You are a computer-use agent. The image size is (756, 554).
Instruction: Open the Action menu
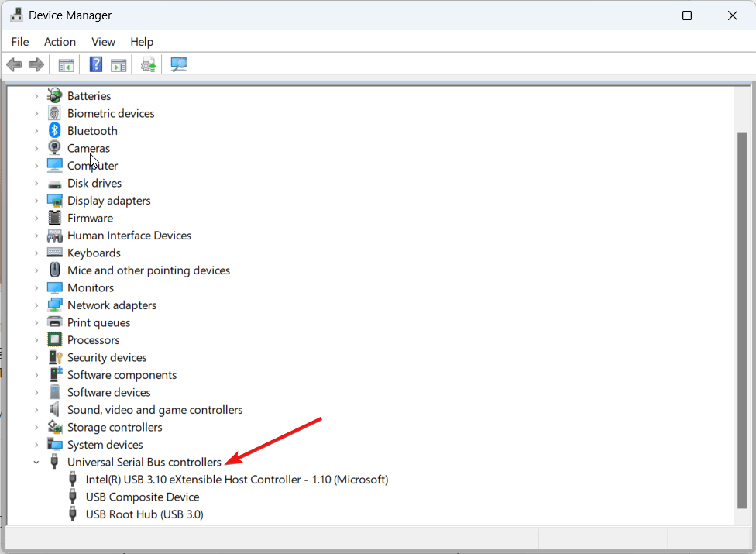point(60,42)
